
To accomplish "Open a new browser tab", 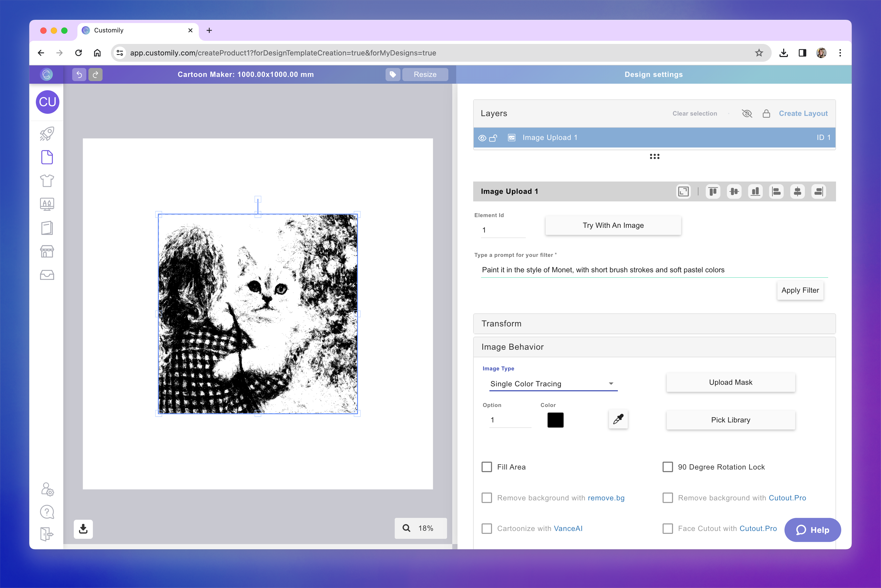I will [x=209, y=30].
